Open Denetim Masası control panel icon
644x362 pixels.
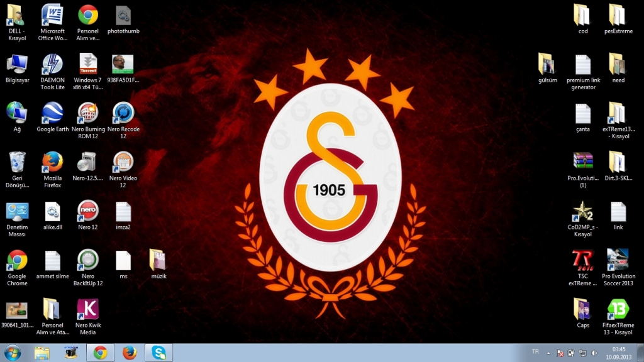[x=17, y=219]
